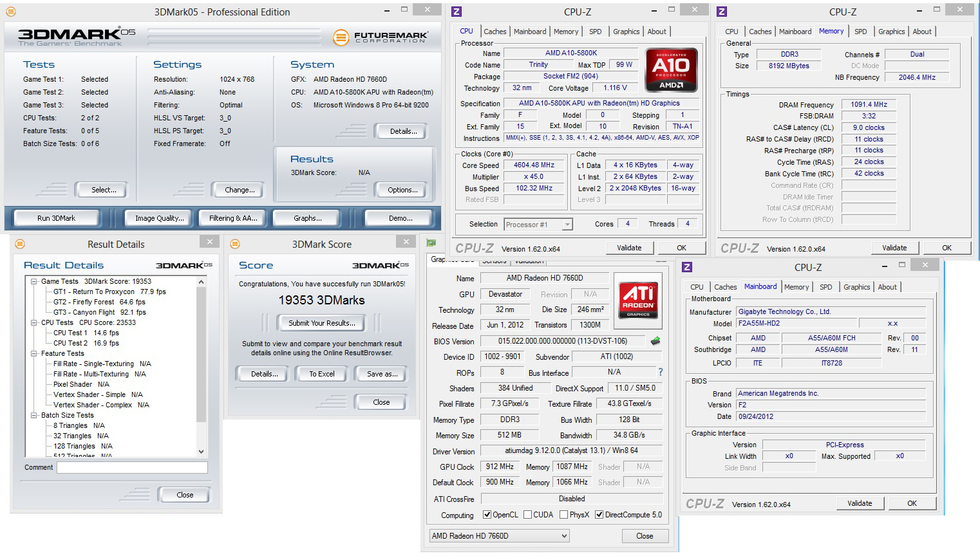Open the Caches tab in the CPU-Z processor window

coord(495,32)
